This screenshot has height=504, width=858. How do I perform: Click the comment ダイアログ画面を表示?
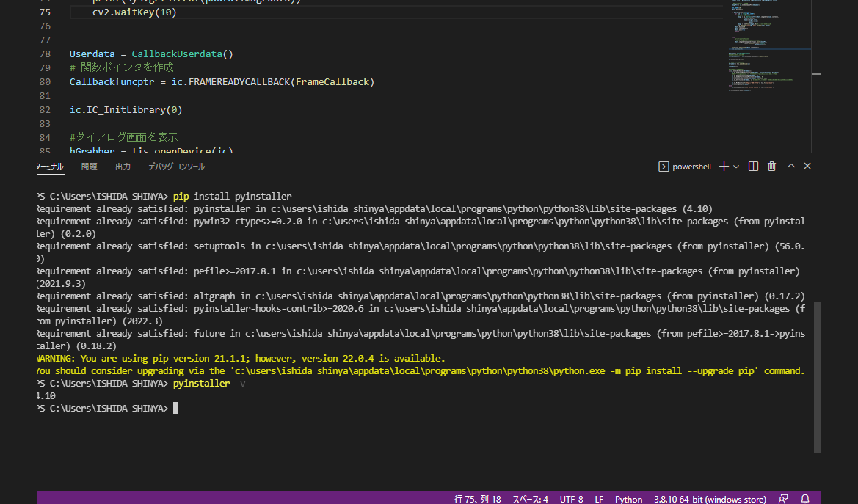coord(126,136)
